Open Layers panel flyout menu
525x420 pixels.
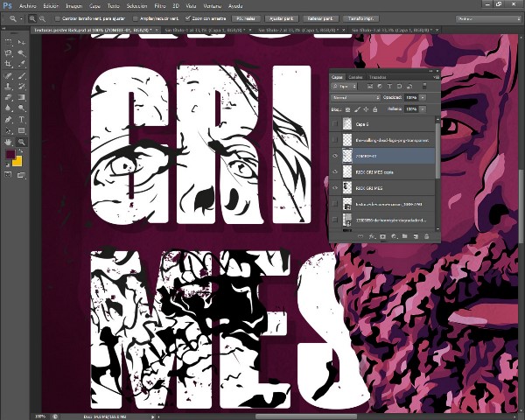(x=436, y=77)
